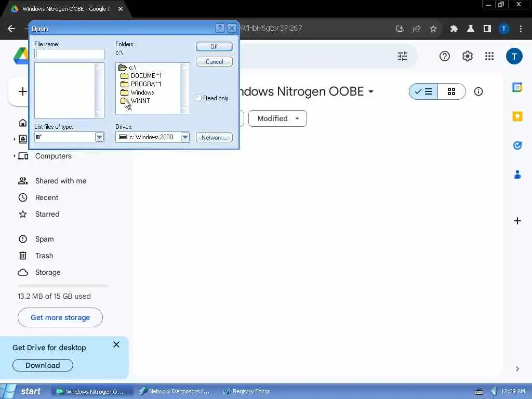
Task: Open Google Calendar side panel icon
Action: (517, 87)
